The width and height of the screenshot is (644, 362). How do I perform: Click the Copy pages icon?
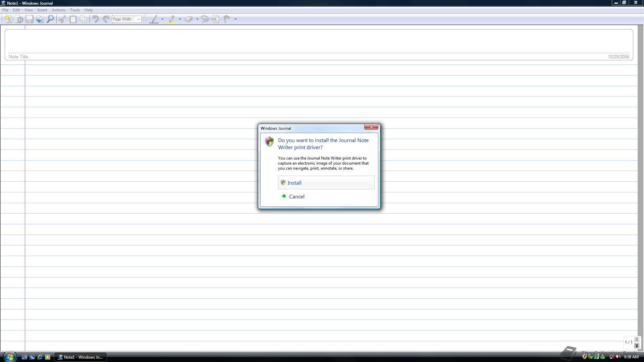coord(84,19)
